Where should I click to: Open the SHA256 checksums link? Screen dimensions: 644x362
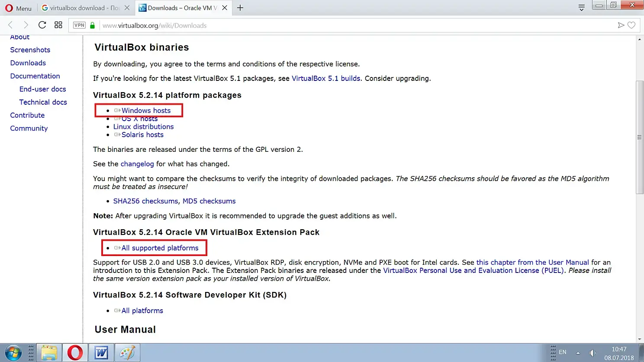[145, 201]
